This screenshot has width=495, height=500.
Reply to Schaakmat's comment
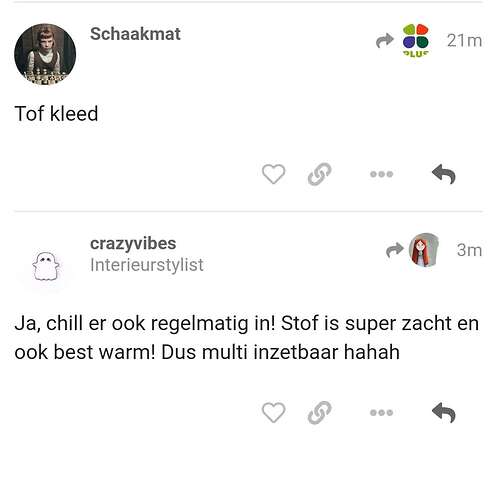tap(444, 174)
